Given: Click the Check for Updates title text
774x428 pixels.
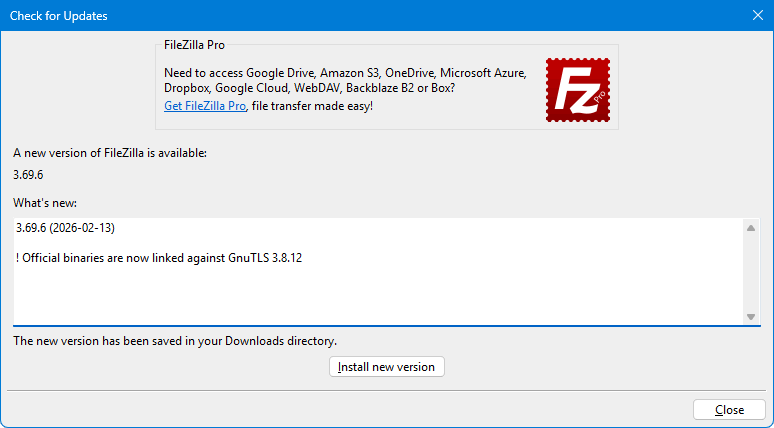Looking at the screenshot, I should pos(59,16).
